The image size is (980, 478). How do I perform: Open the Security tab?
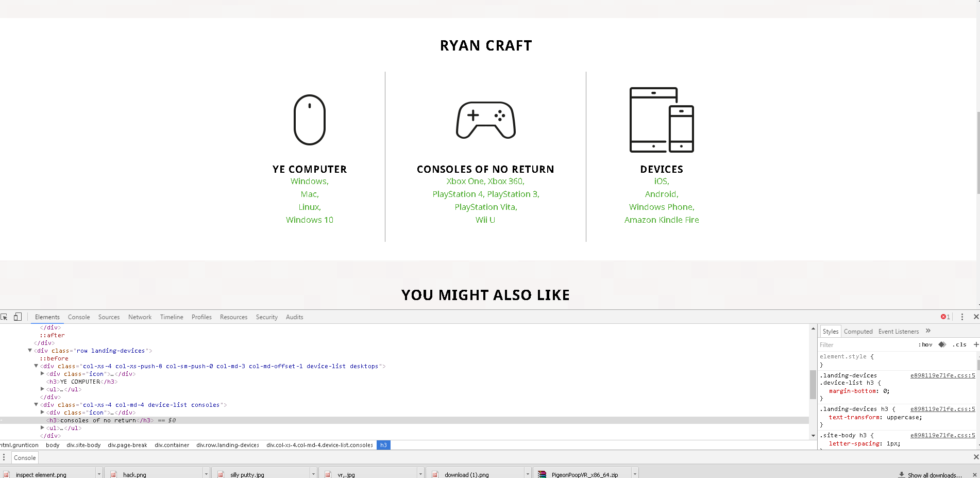(266, 317)
